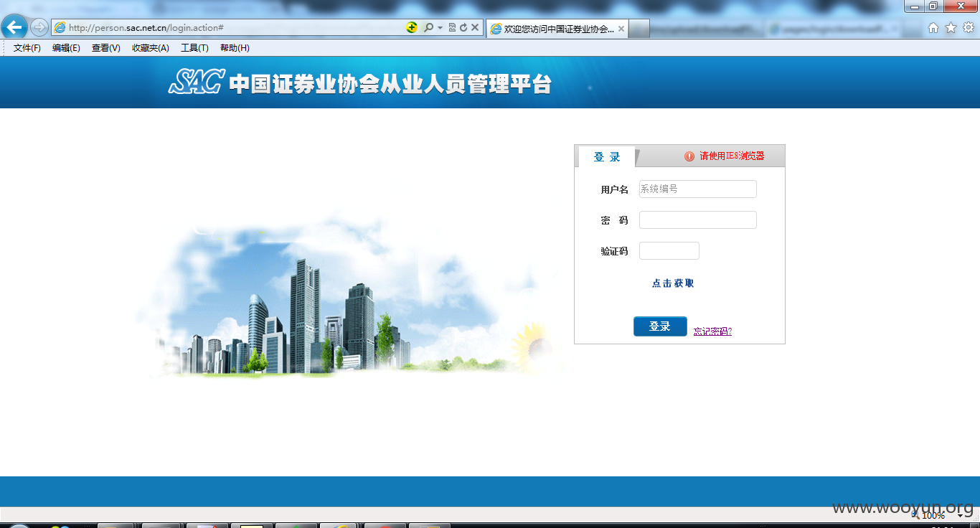This screenshot has width=980, height=528.
Task: Open the 工具(T) menu
Action: pos(194,48)
